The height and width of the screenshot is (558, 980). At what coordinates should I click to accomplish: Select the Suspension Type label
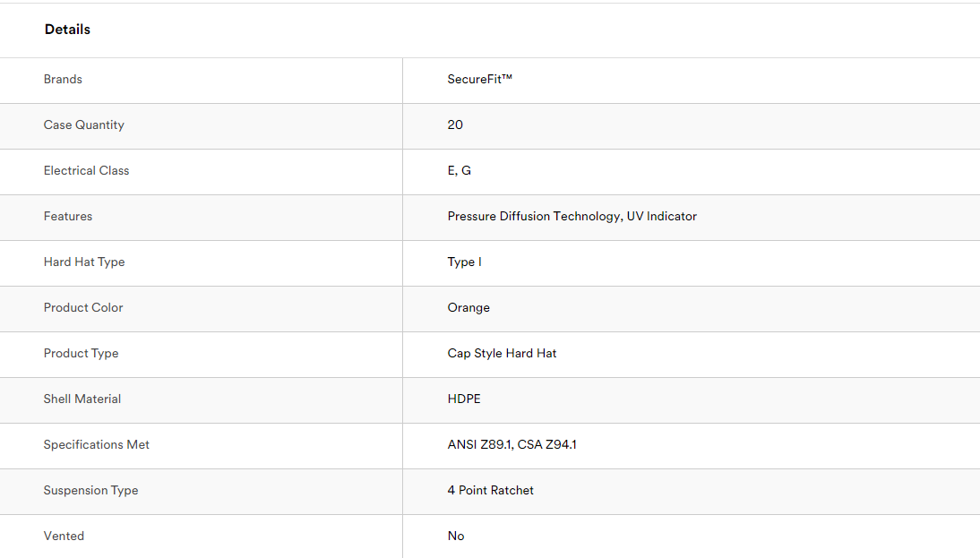(x=90, y=490)
